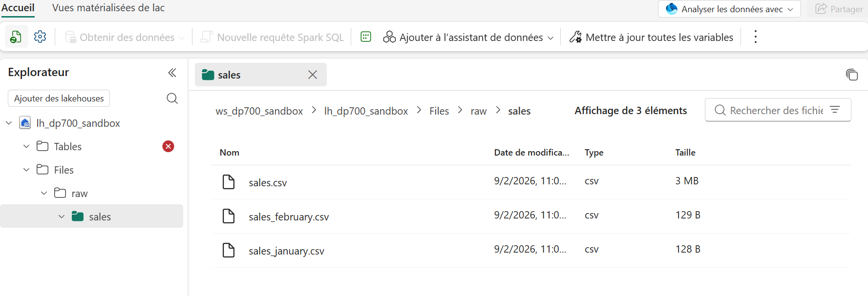Click the Files folder icon in tree
The image size is (868, 296).
pos(42,170)
